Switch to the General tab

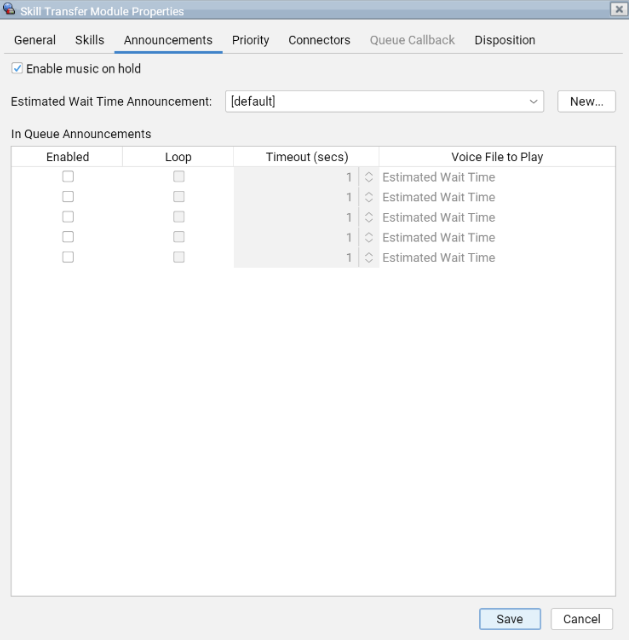[35, 40]
